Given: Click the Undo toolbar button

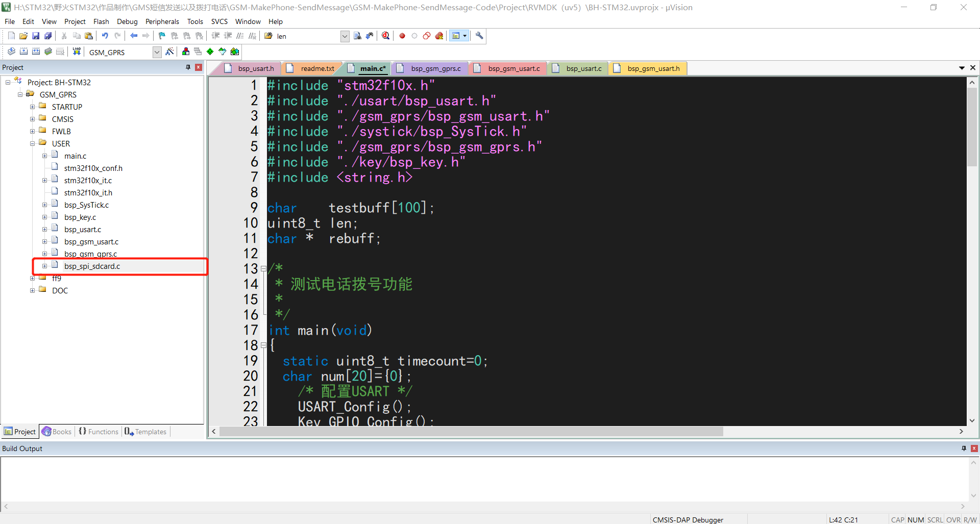Looking at the screenshot, I should [105, 36].
